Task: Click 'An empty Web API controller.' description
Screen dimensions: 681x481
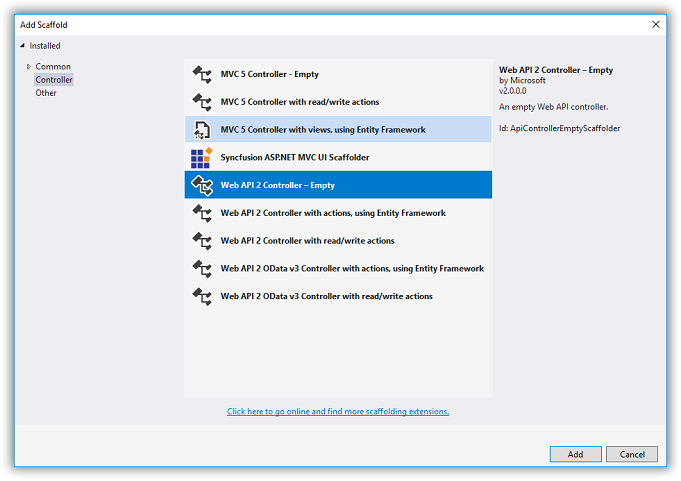Action: pos(553,107)
